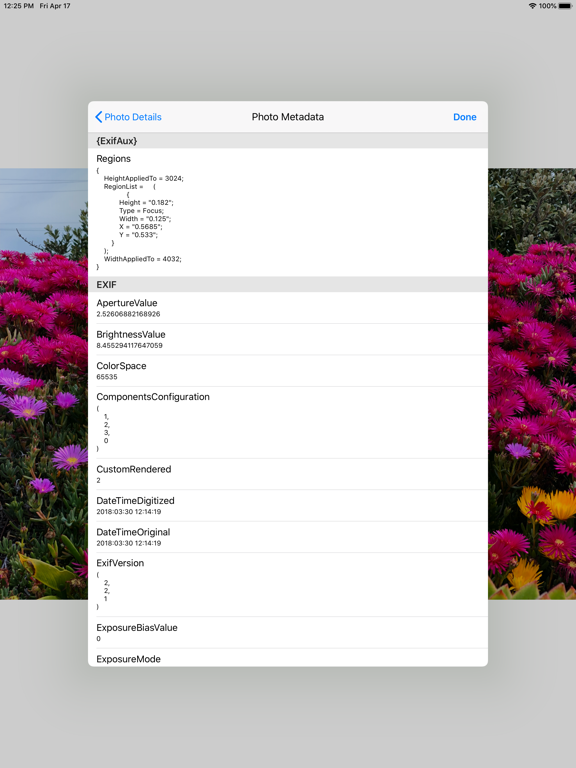
Task: Select the {ExifAux} section header
Action: [x=288, y=141]
